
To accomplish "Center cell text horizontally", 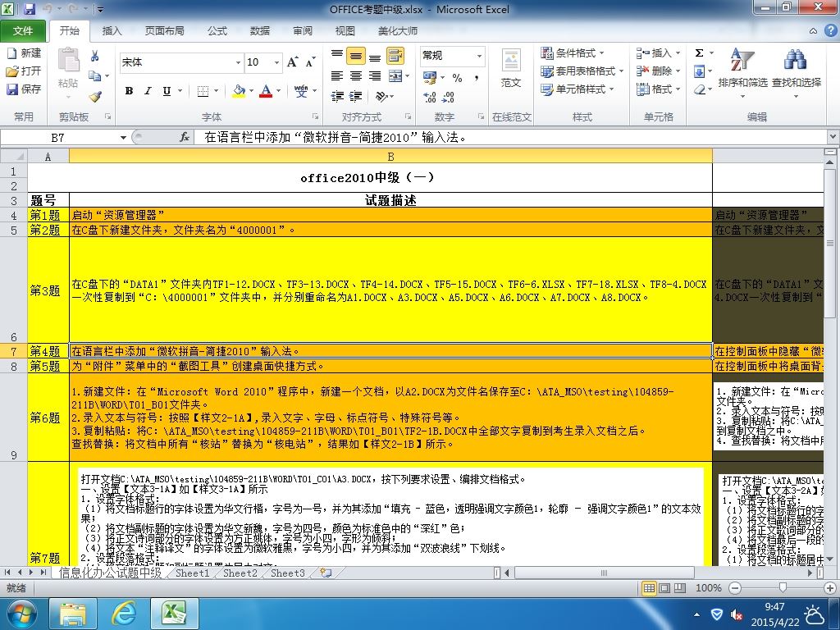I will (356, 76).
